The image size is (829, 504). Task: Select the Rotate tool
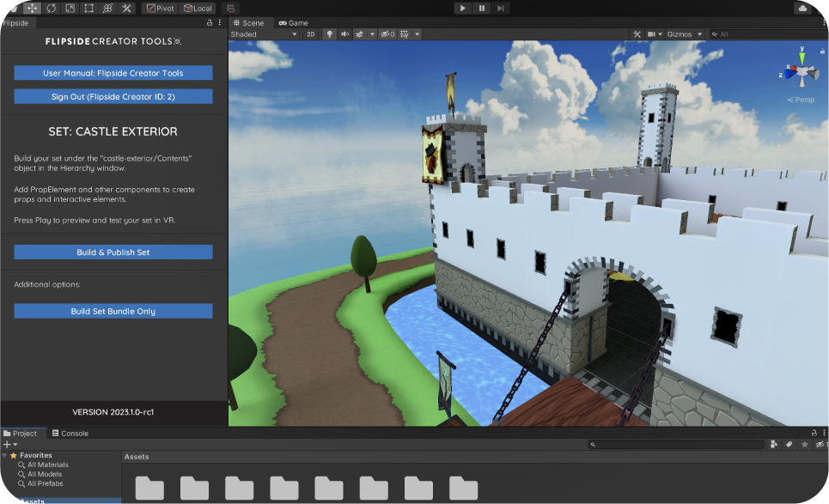tap(51, 8)
